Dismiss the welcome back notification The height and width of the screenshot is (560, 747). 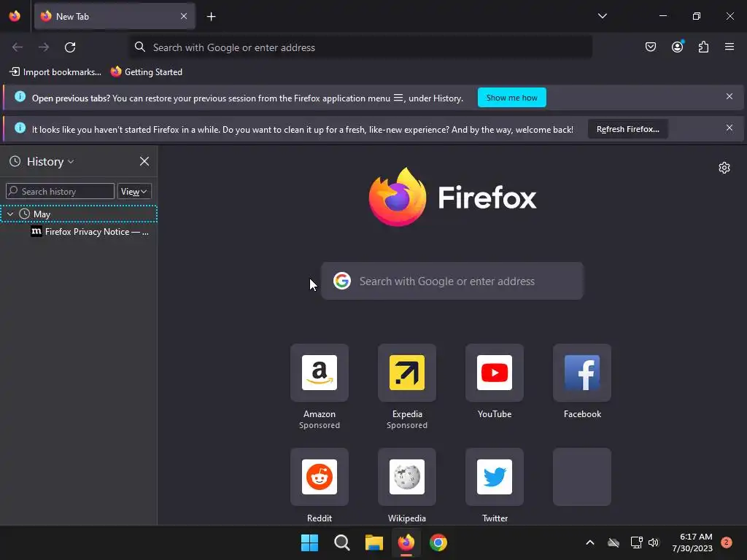(729, 128)
